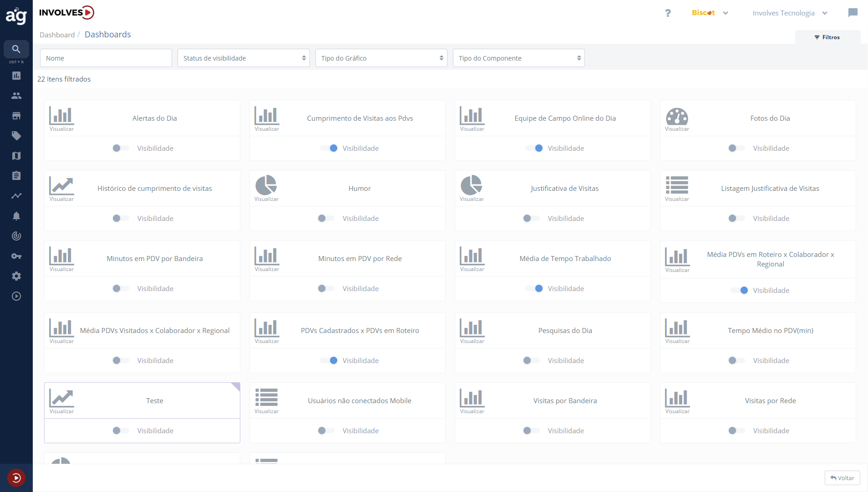Image resolution: width=868 pixels, height=492 pixels.
Task: View Listagem Justificativa de Visitas list icon
Action: (677, 186)
